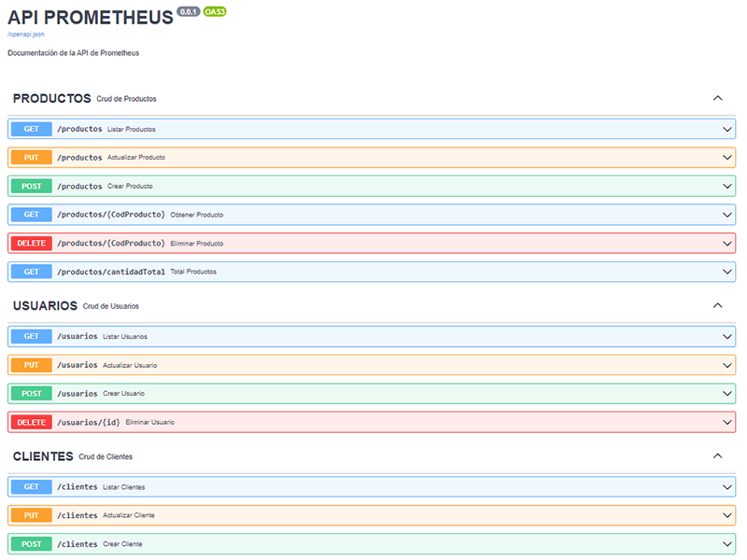Viewport: 747px width, 560px height.
Task: Click the DELETE badge for Eliminar Usuario
Action: point(31,422)
